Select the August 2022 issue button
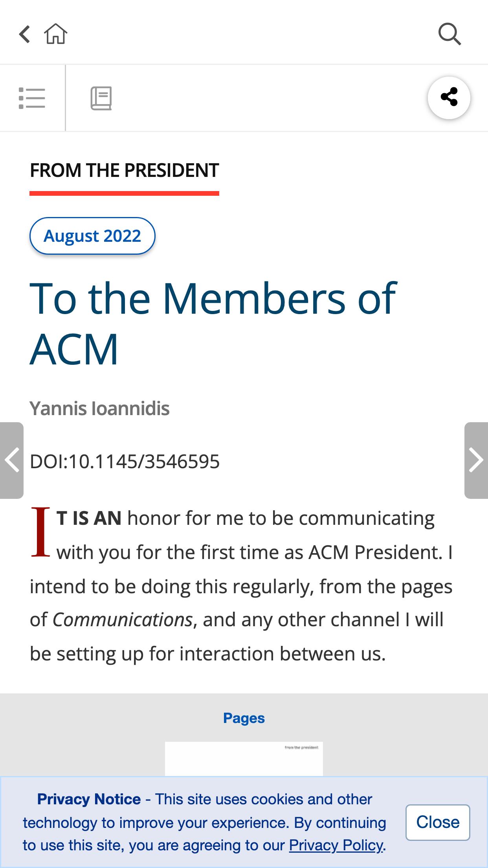 (92, 236)
